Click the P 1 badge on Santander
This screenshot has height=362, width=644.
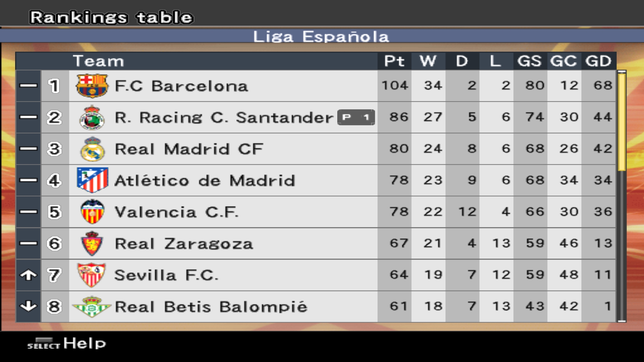356,117
